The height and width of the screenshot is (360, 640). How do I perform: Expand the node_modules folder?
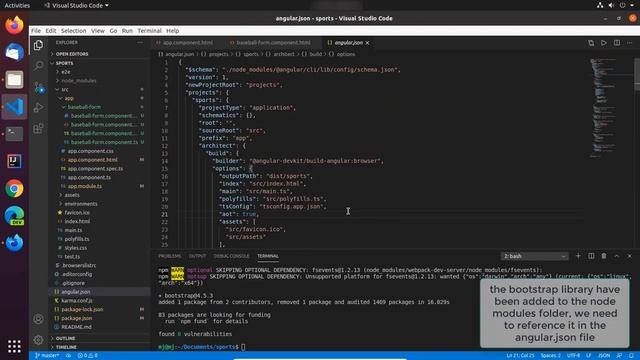click(79, 81)
